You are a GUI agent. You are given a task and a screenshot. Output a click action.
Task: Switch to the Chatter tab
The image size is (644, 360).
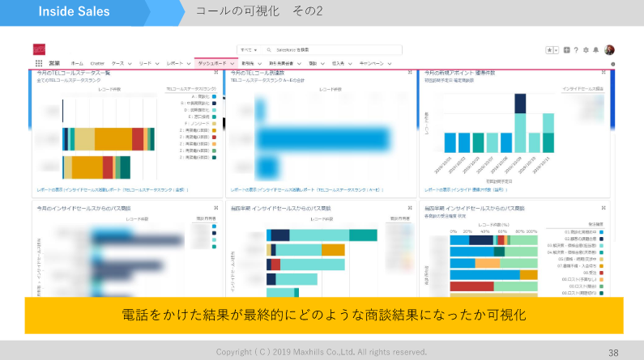point(98,63)
